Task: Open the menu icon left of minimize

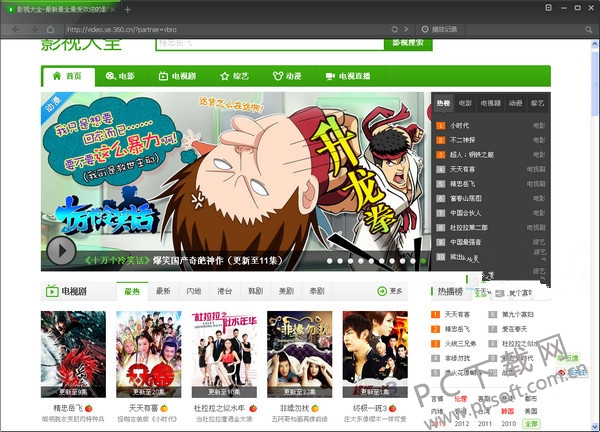Action: pyautogui.click(x=548, y=8)
